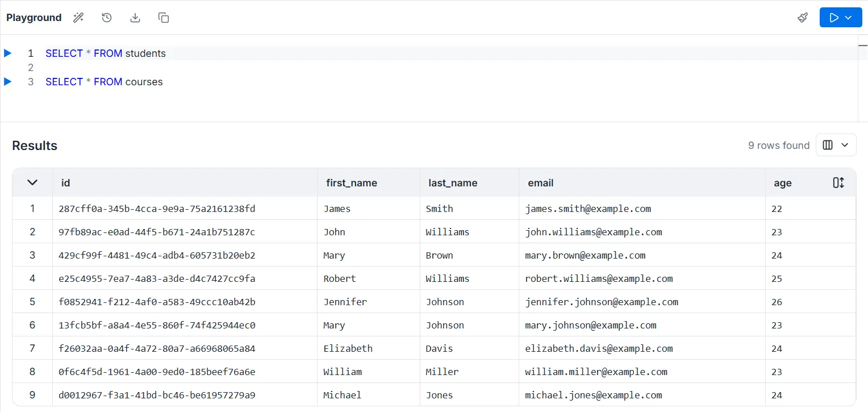Click the magic wand AI assist icon
Screen dimensions: 868x412
78,18
